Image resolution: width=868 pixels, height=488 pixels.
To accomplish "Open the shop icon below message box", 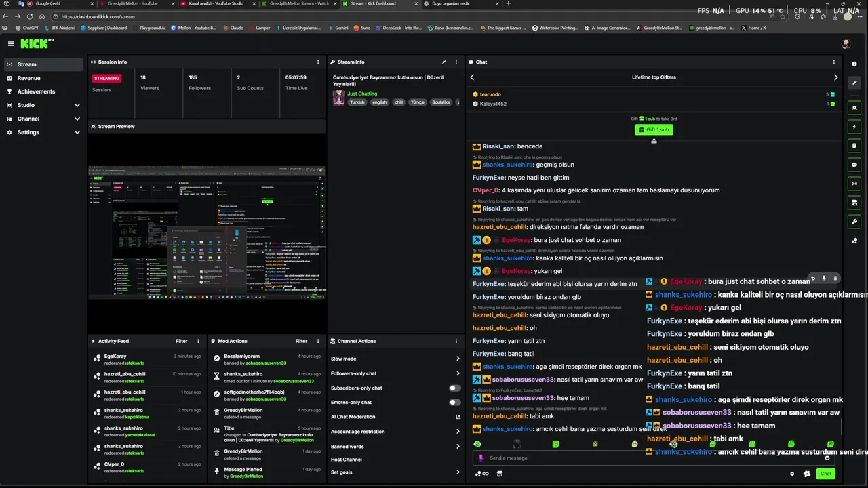I will (500, 474).
